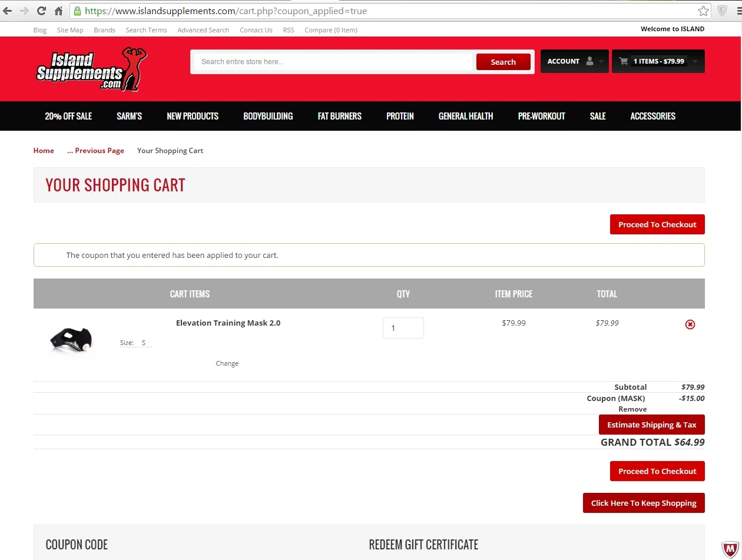Viewport: 742px width, 560px height.
Task: Click the Previous Page breadcrumb link
Action: [x=95, y=151]
